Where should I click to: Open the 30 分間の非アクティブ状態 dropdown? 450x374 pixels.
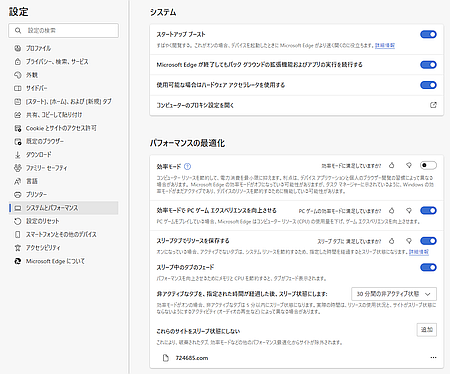[394, 294]
